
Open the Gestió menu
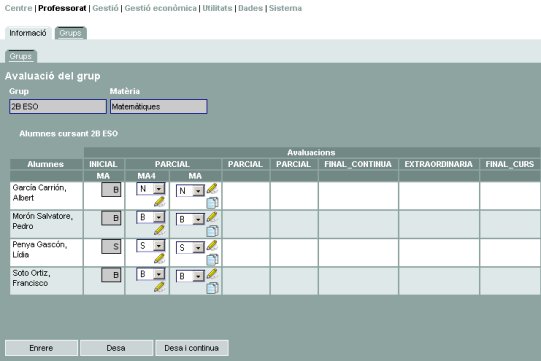[105, 8]
